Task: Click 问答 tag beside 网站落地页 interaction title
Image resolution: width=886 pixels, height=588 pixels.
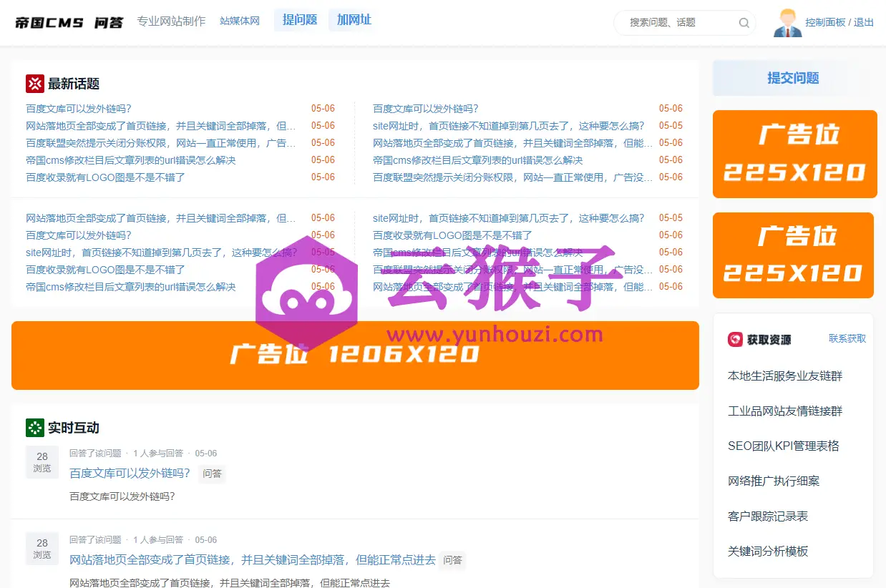Action: pos(452,560)
